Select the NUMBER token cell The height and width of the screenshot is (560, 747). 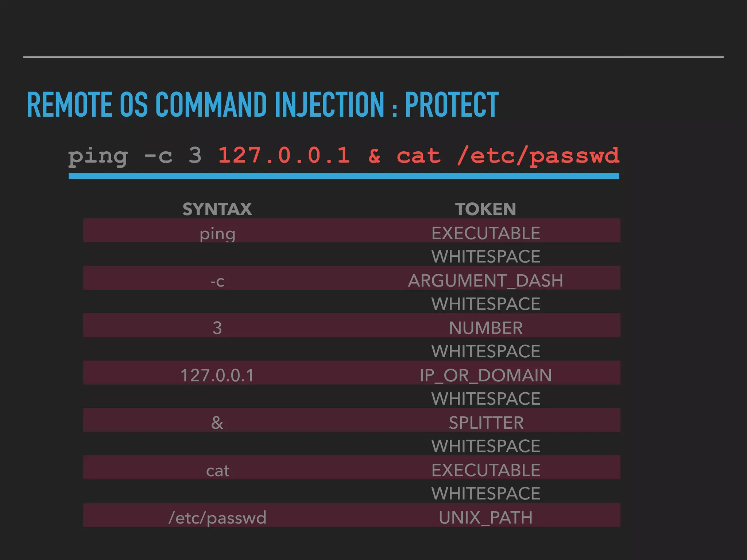[x=485, y=328]
